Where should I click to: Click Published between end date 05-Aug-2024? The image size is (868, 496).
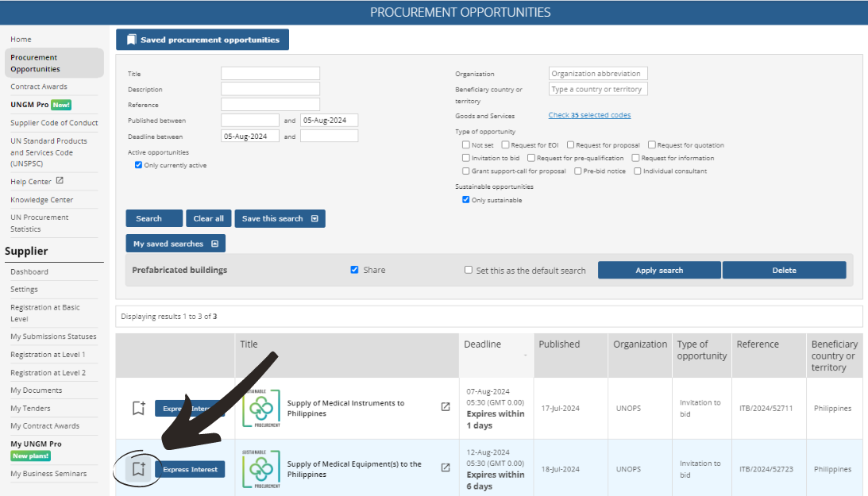[330, 120]
